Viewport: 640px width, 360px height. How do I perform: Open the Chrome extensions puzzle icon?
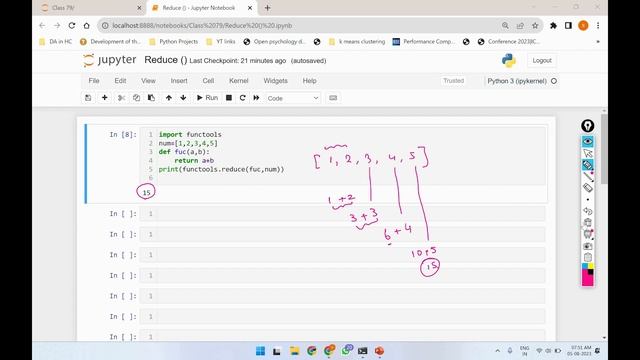tap(553, 25)
